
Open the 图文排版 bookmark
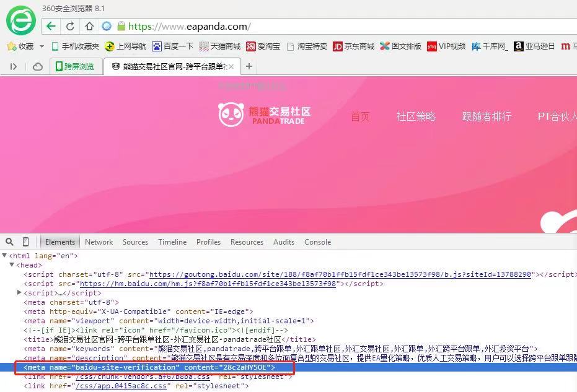(401, 46)
